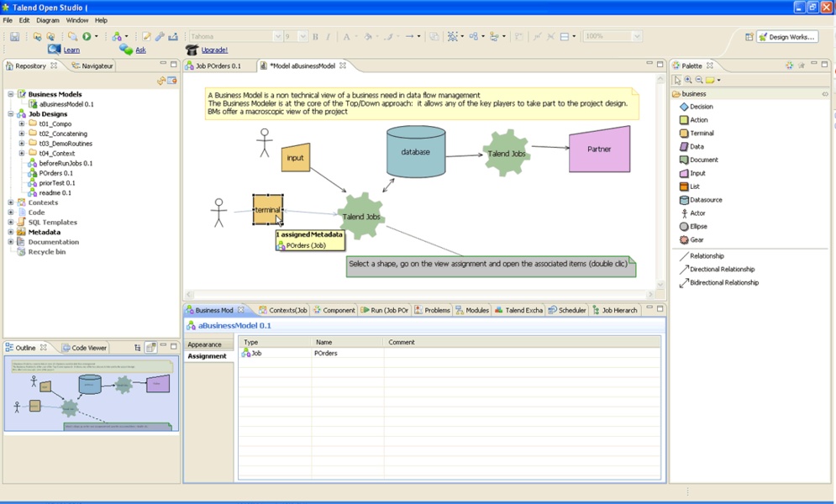Screen dimensions: 836x504
Task: Select the Decision shape in Palette
Action: pos(701,107)
